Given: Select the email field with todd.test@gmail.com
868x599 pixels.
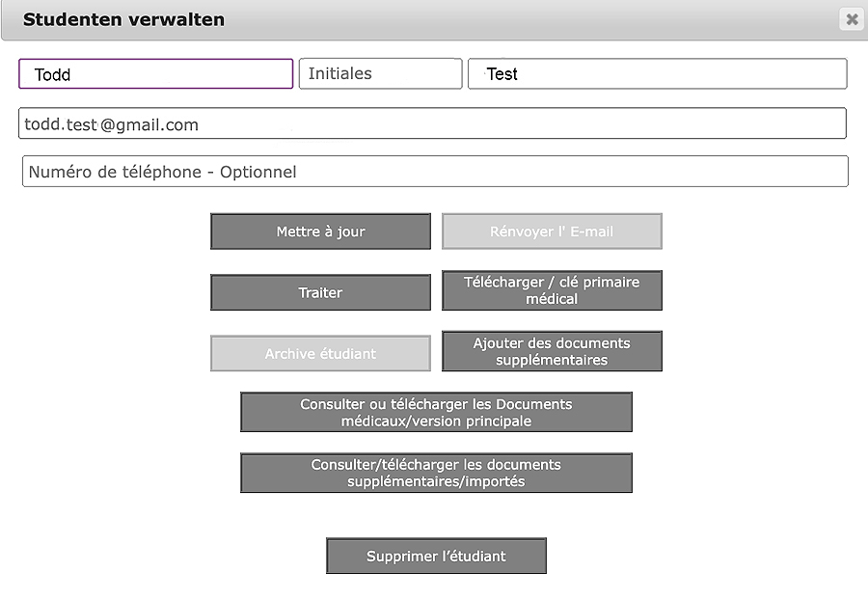Looking at the screenshot, I should tap(432, 123).
